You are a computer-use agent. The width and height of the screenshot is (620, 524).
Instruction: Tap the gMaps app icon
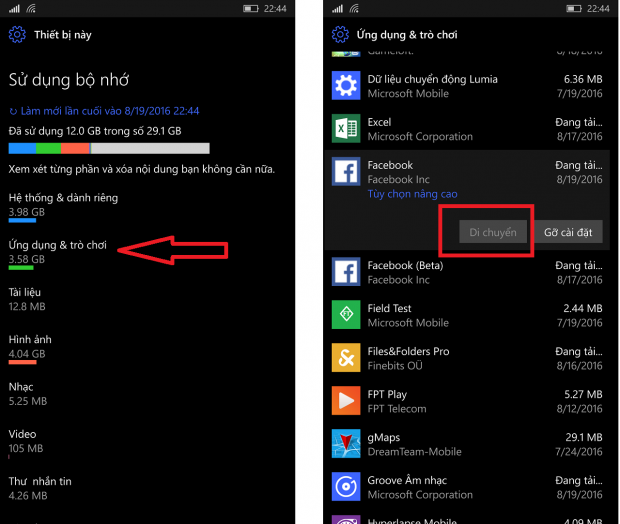coord(346,444)
